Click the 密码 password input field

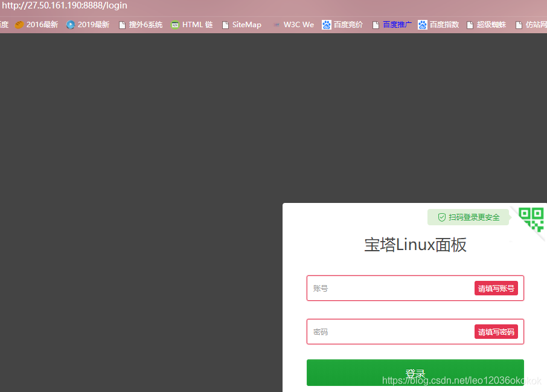point(415,332)
